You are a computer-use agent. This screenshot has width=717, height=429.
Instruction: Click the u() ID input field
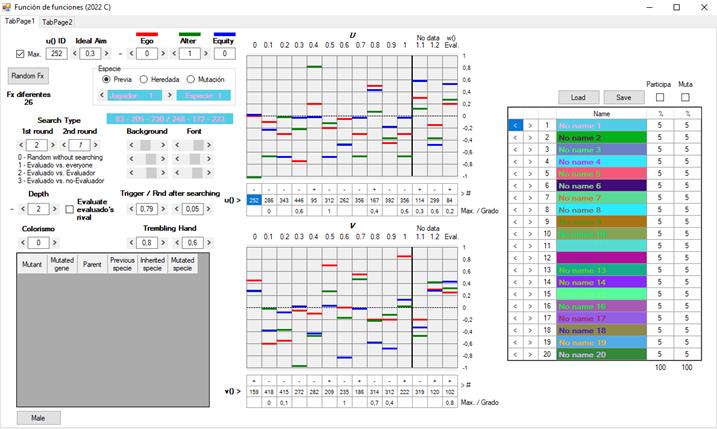(56, 54)
